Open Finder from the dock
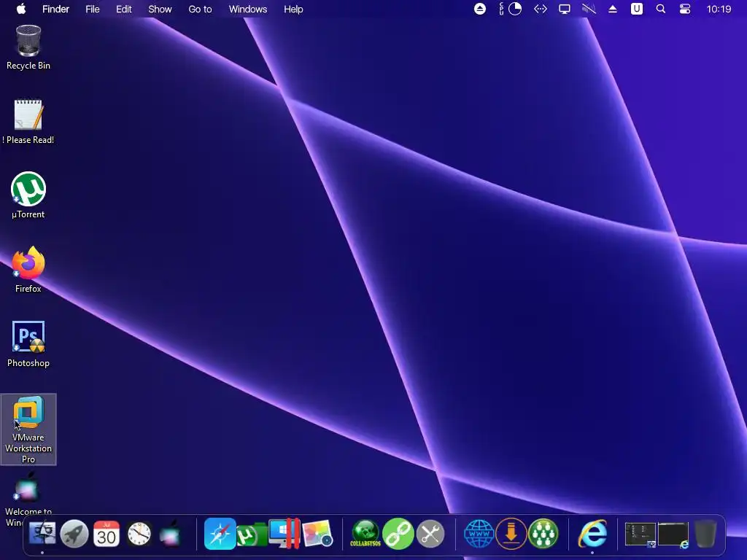 [42, 534]
